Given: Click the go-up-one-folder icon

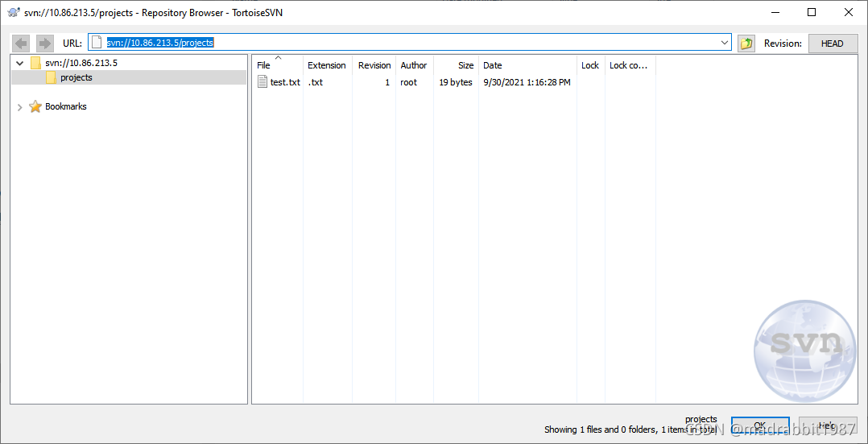Looking at the screenshot, I should pos(746,44).
